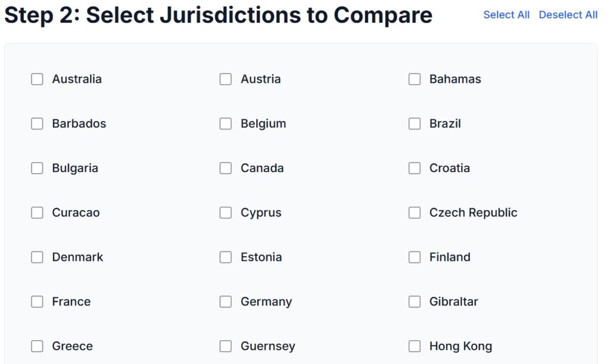The image size is (610, 364).
Task: Click the Select All link
Action: 506,15
